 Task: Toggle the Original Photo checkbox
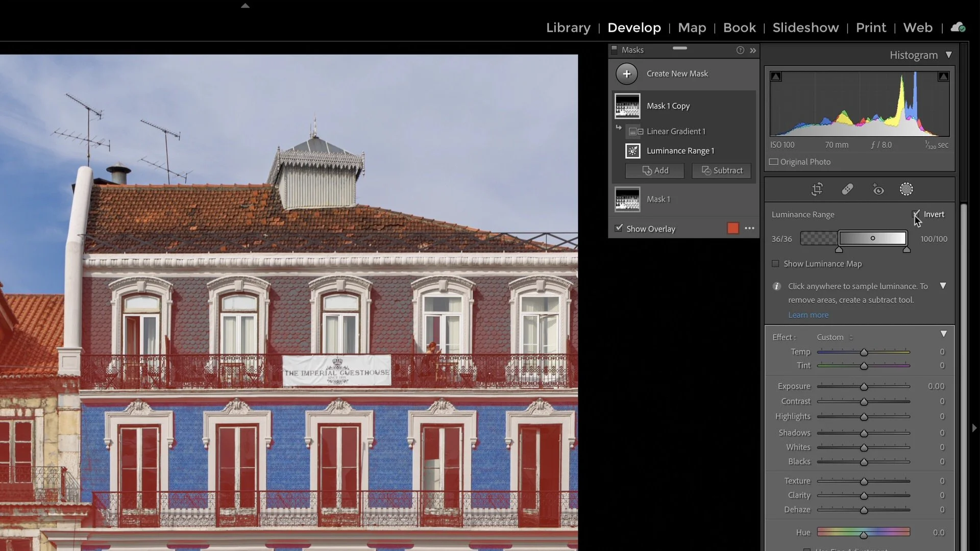[x=774, y=162]
